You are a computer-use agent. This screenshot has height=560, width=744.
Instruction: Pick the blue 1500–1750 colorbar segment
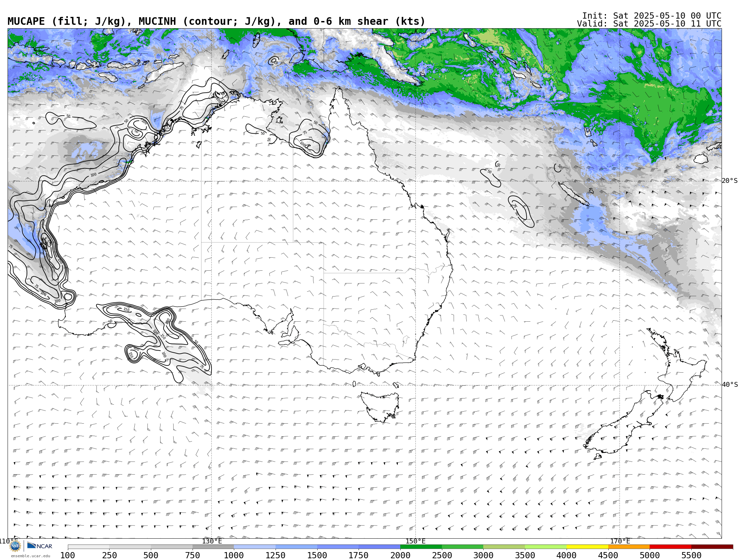tap(338, 547)
